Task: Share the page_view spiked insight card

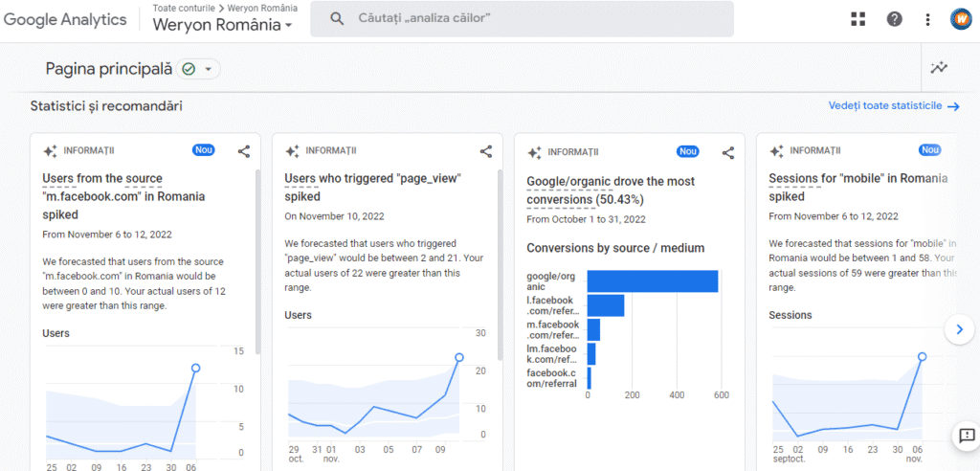Action: click(x=485, y=151)
